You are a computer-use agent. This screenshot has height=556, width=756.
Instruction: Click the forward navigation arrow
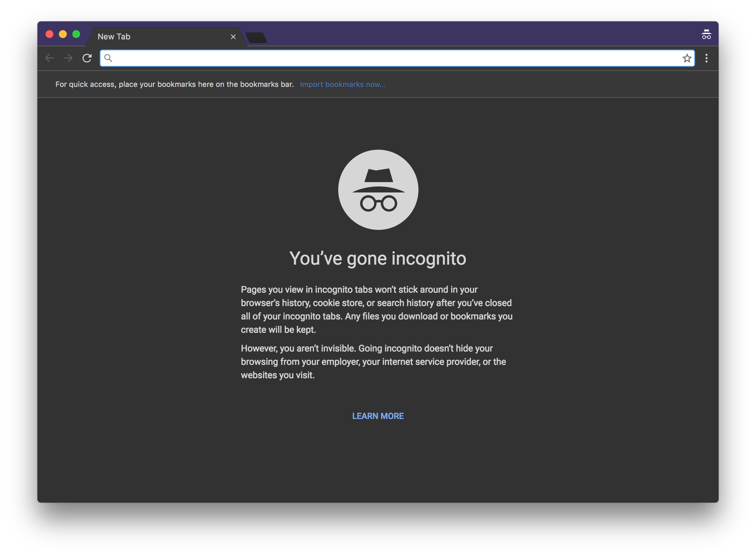(68, 58)
